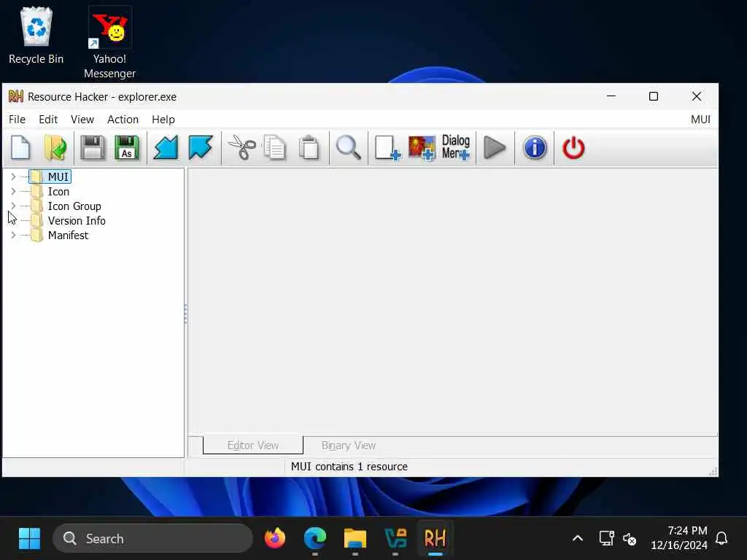Exit using the red power icon
This screenshot has width=747, height=560.
click(x=573, y=147)
